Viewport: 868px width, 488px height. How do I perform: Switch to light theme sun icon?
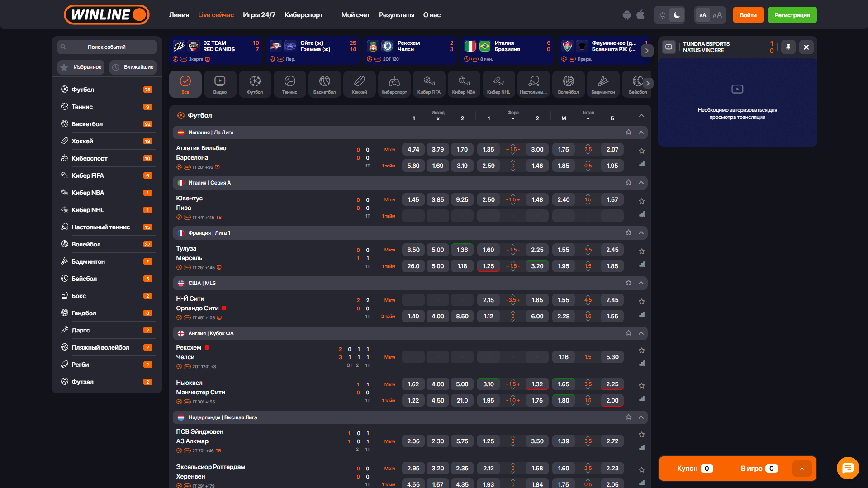[x=662, y=15]
